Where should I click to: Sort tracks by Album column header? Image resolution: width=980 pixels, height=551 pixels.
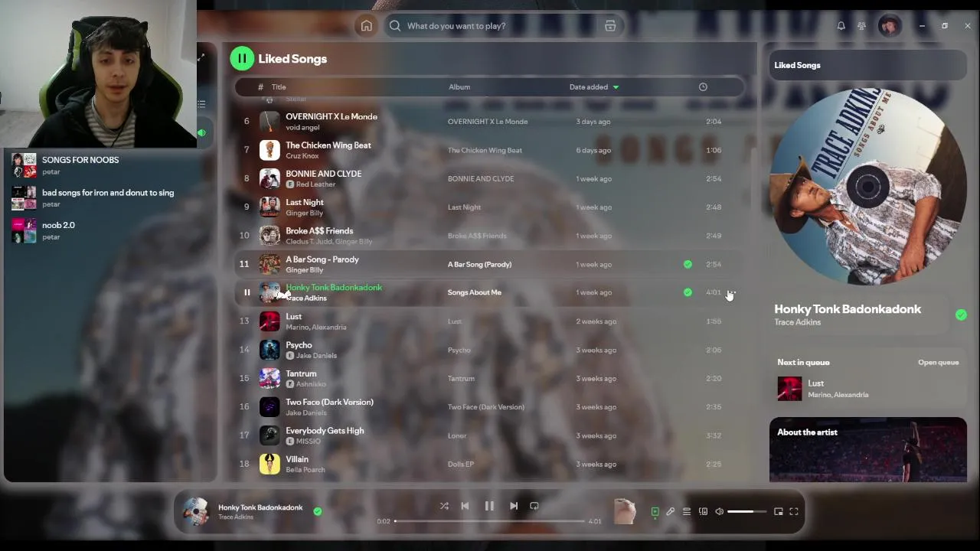coord(459,87)
